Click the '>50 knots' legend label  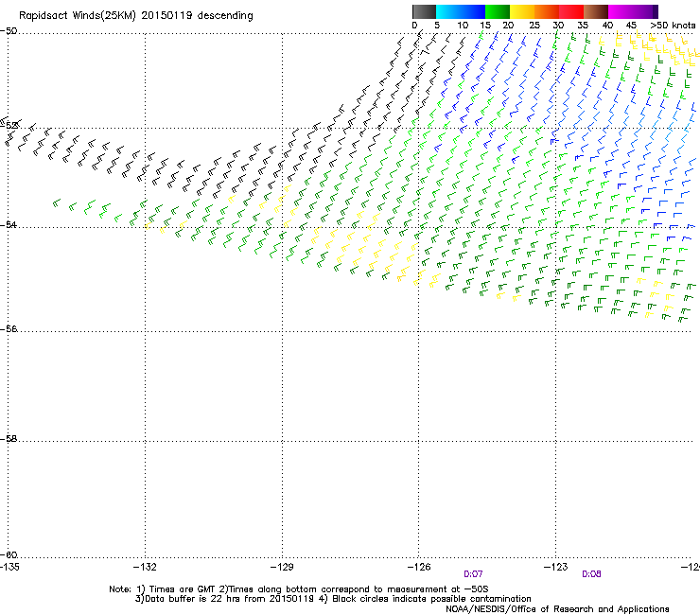673,26
